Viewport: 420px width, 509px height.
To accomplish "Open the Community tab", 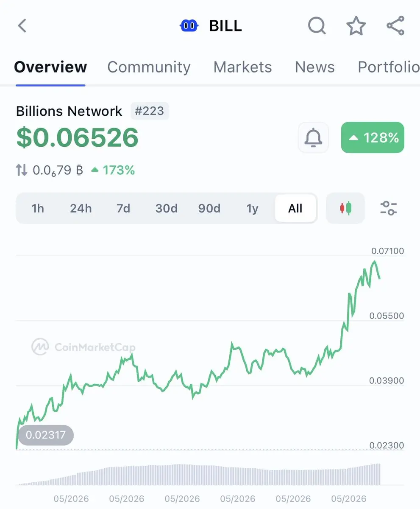I will (149, 67).
